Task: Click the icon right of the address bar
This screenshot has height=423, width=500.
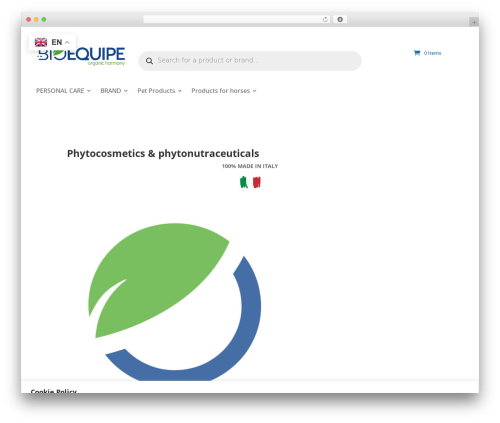Action: (x=340, y=19)
